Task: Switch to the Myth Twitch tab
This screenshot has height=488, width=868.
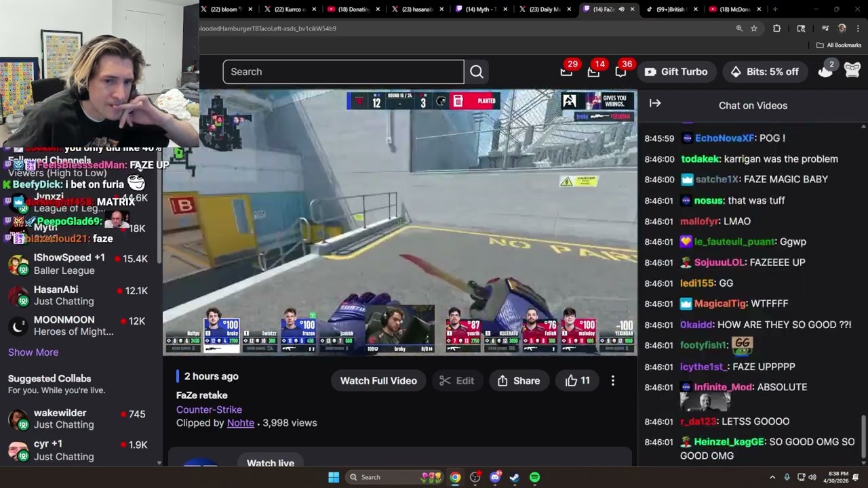Action: tap(481, 9)
